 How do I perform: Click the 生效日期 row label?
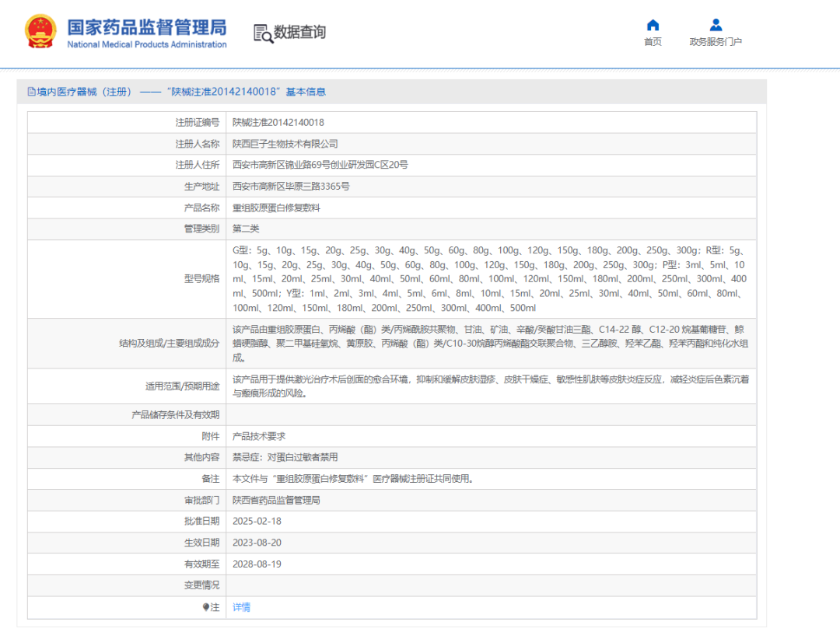[x=202, y=543]
